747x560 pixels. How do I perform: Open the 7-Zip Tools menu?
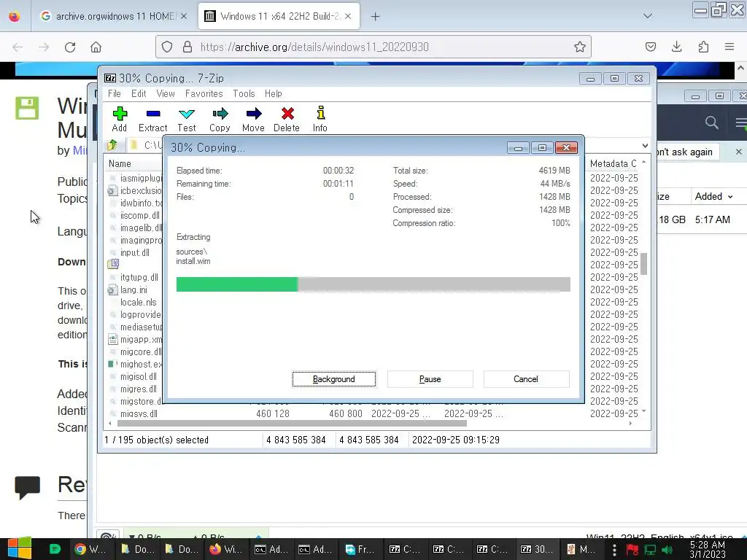coord(244,94)
